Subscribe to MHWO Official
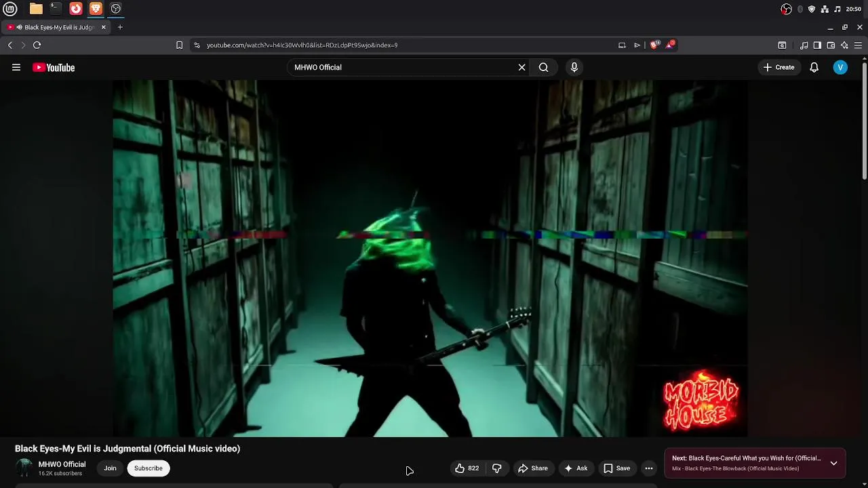Screen dimensions: 868x488 [x=149, y=468]
